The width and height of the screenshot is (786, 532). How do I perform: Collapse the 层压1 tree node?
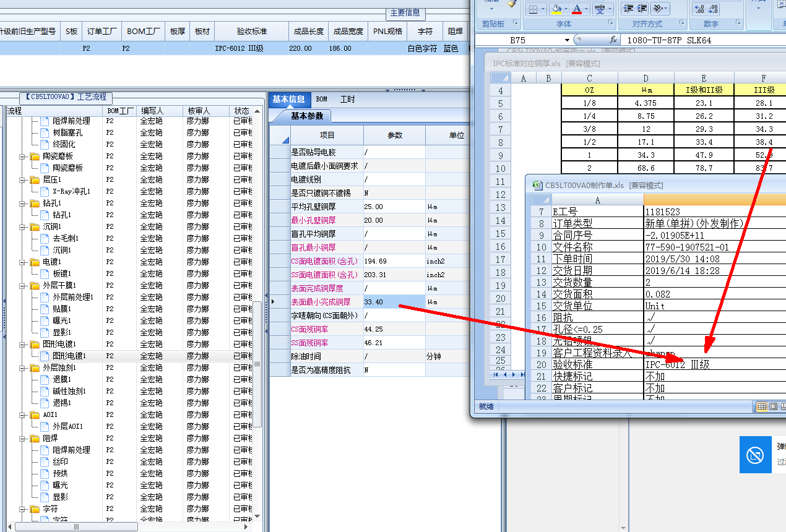pyautogui.click(x=22, y=179)
